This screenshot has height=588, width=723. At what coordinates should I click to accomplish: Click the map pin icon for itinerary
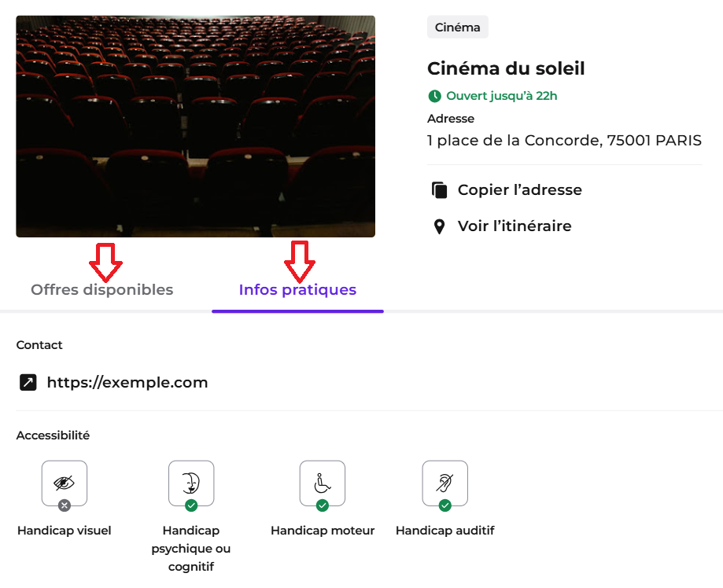(440, 226)
